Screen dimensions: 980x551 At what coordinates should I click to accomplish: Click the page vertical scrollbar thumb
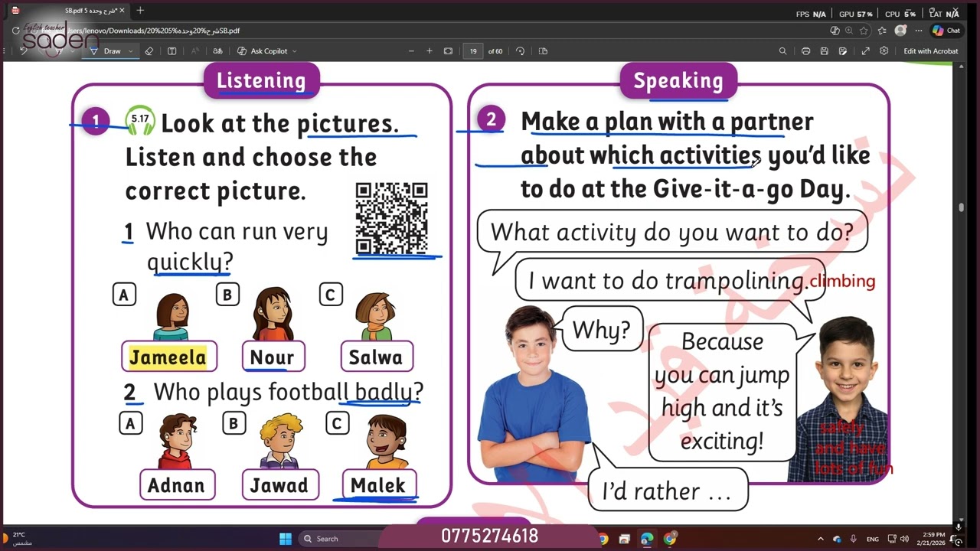[x=961, y=207]
